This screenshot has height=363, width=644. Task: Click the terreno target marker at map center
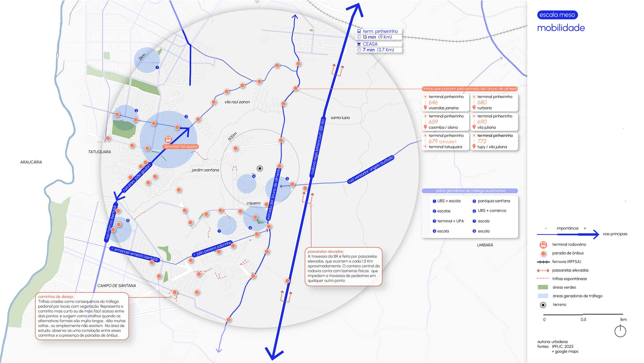coord(260,168)
